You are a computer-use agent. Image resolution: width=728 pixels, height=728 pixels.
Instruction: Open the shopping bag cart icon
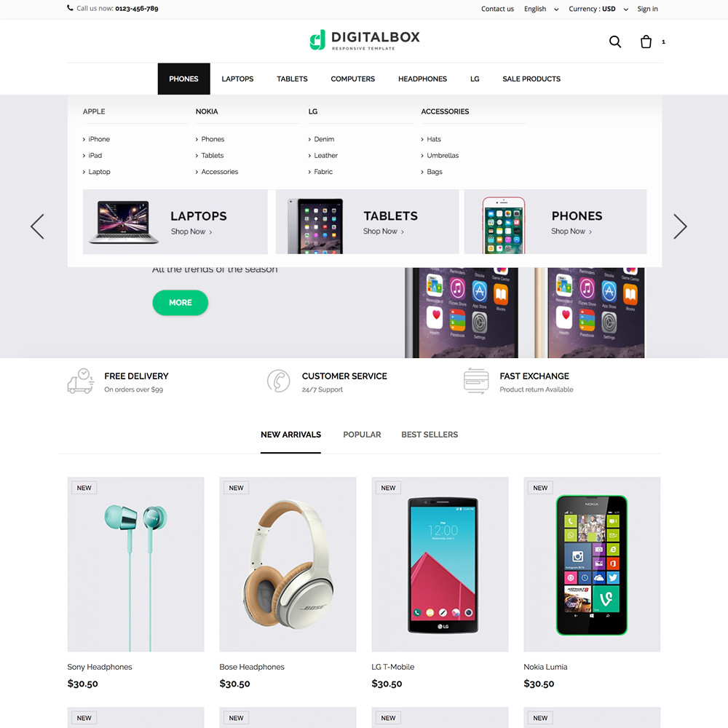(x=646, y=41)
